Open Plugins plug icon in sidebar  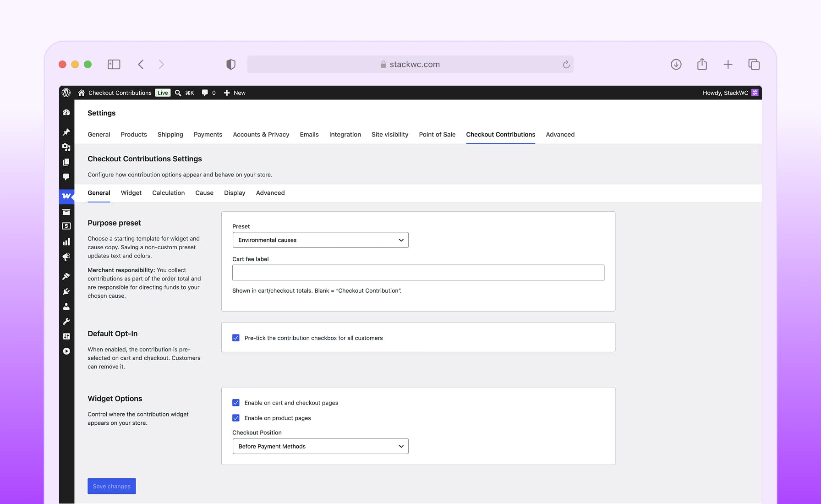66,291
